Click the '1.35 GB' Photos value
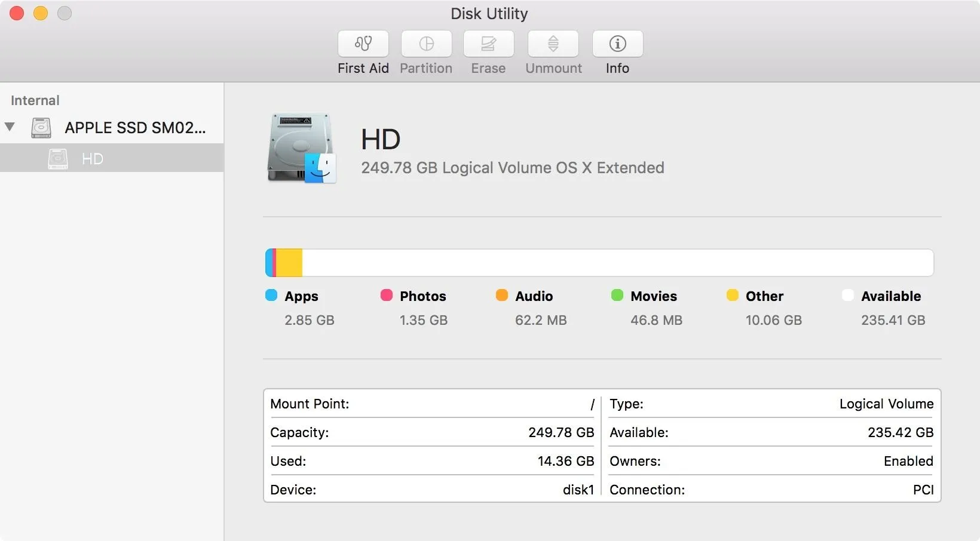The width and height of the screenshot is (980, 541). 424,320
